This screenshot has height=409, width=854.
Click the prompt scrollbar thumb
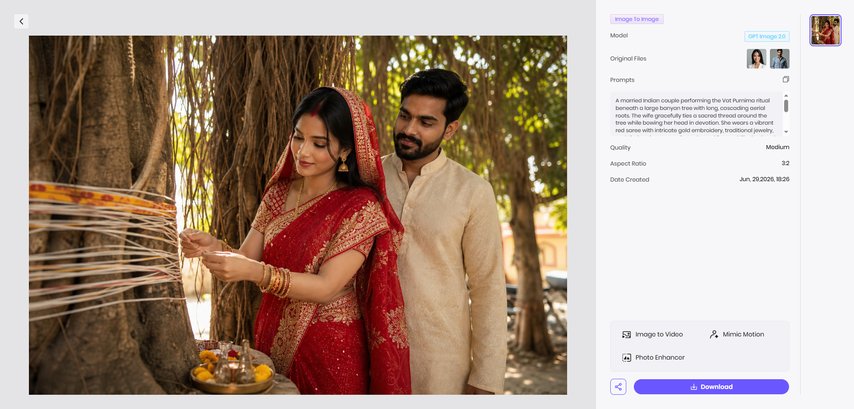[785, 106]
